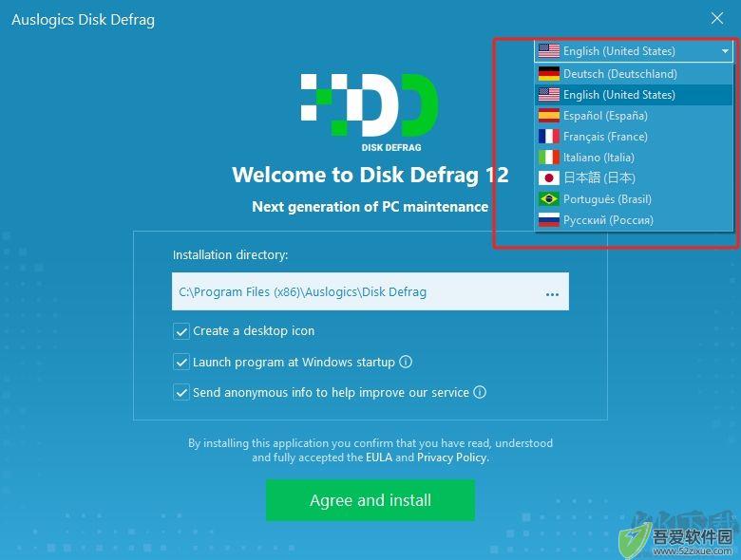The image size is (741, 560).
Task: Pick Français (France) from the list
Action: tap(634, 137)
